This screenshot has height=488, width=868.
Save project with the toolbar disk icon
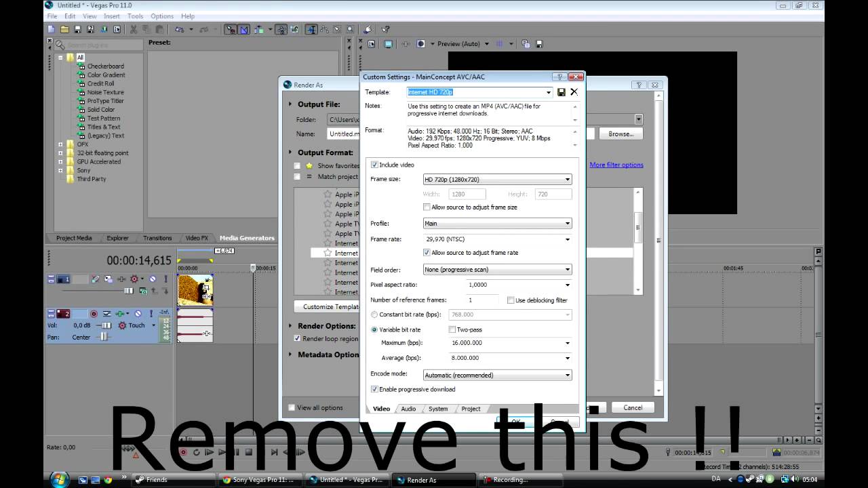(x=78, y=29)
